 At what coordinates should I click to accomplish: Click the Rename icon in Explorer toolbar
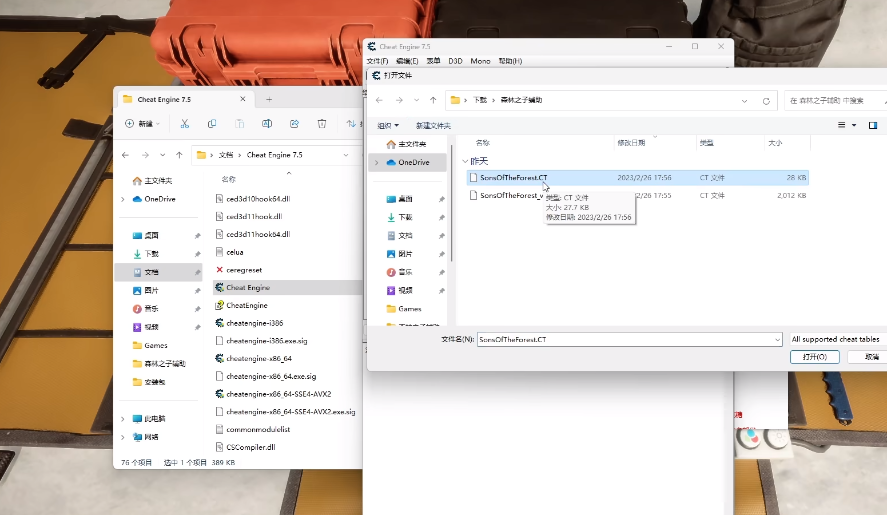[x=267, y=123]
